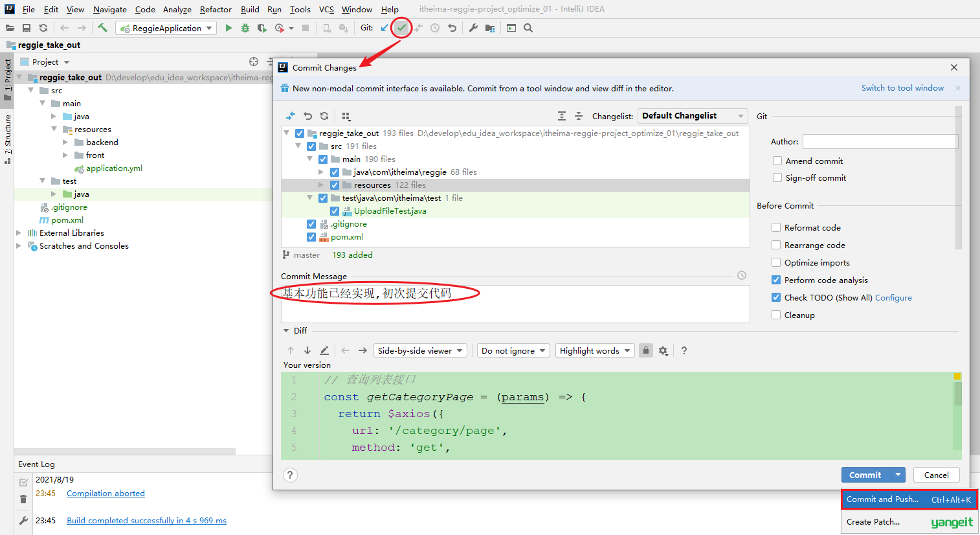Open the Build menu
The image size is (980, 535).
tap(250, 9)
